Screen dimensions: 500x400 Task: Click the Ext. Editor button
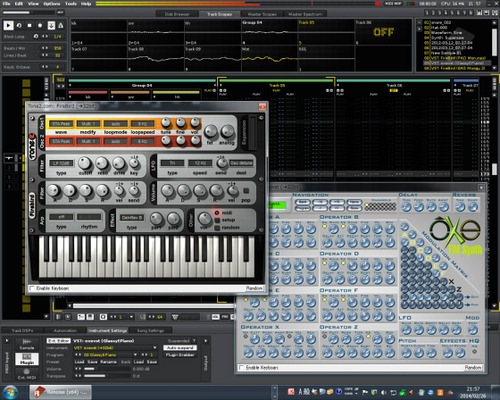pos(59,341)
